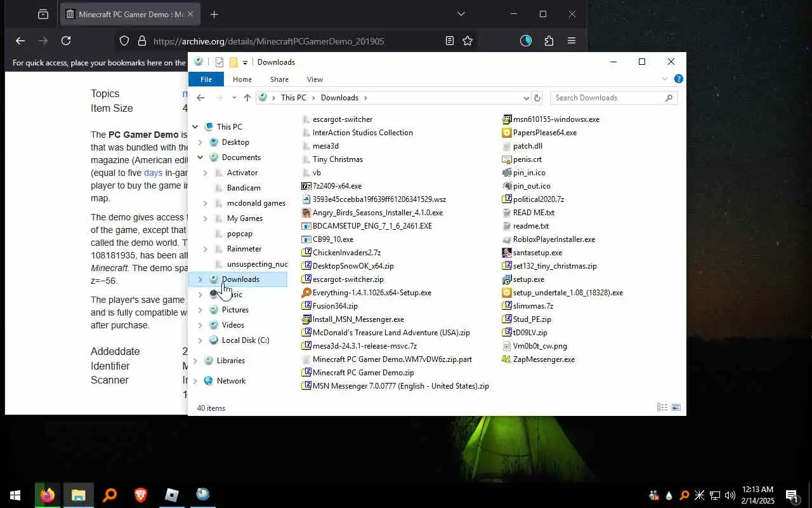Viewport: 812px width, 508px height.
Task: Click This PC in address breadcrumb
Action: coord(293,98)
